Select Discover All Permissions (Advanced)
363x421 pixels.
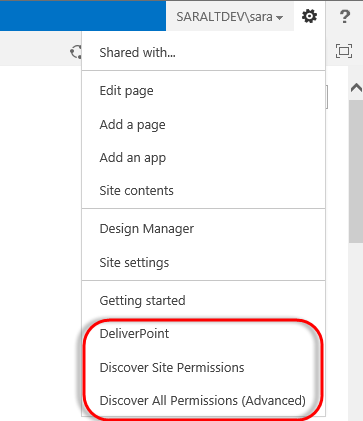point(203,400)
